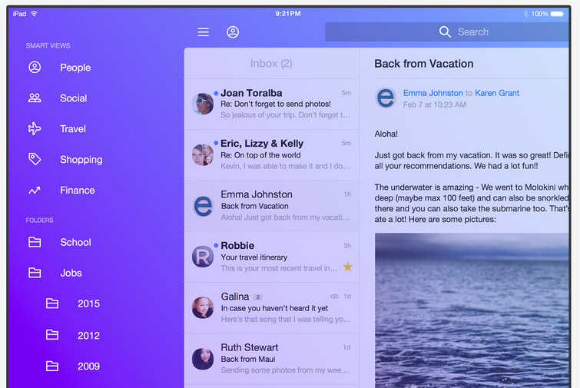580x388 pixels.
Task: Tap the Wi-Fi icon in status bar
Action: coord(34,14)
